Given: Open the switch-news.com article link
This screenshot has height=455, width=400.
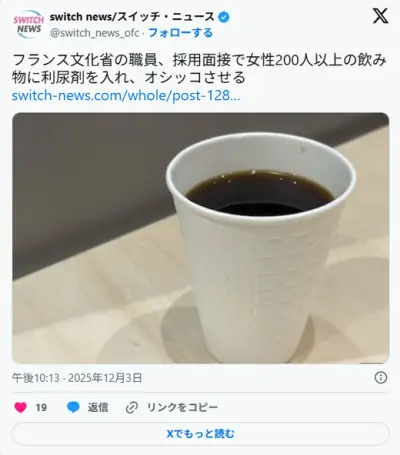Looking at the screenshot, I should pyautogui.click(x=126, y=96).
